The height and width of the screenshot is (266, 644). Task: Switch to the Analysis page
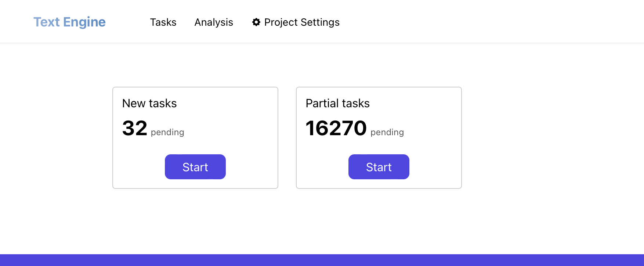214,22
